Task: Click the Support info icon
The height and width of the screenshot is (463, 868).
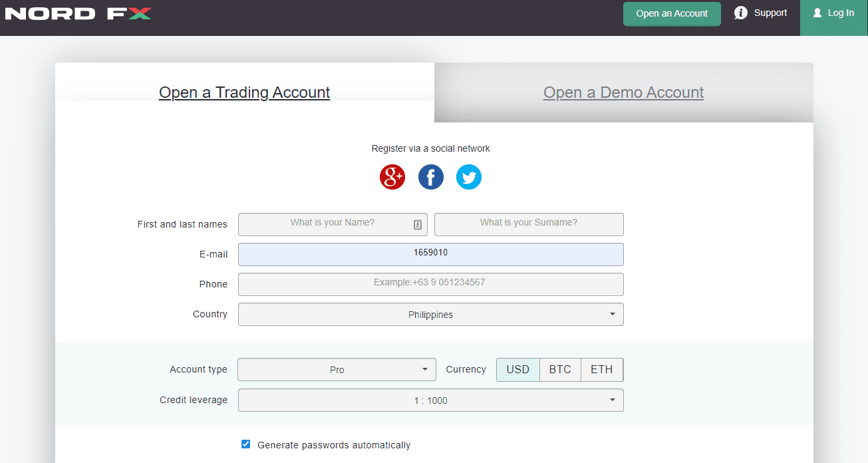Action: pos(741,13)
